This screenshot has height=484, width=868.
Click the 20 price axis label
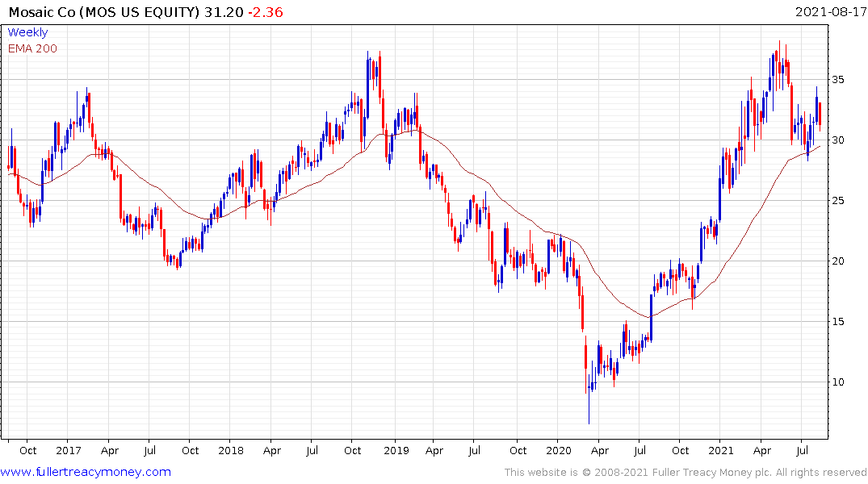pyautogui.click(x=838, y=261)
